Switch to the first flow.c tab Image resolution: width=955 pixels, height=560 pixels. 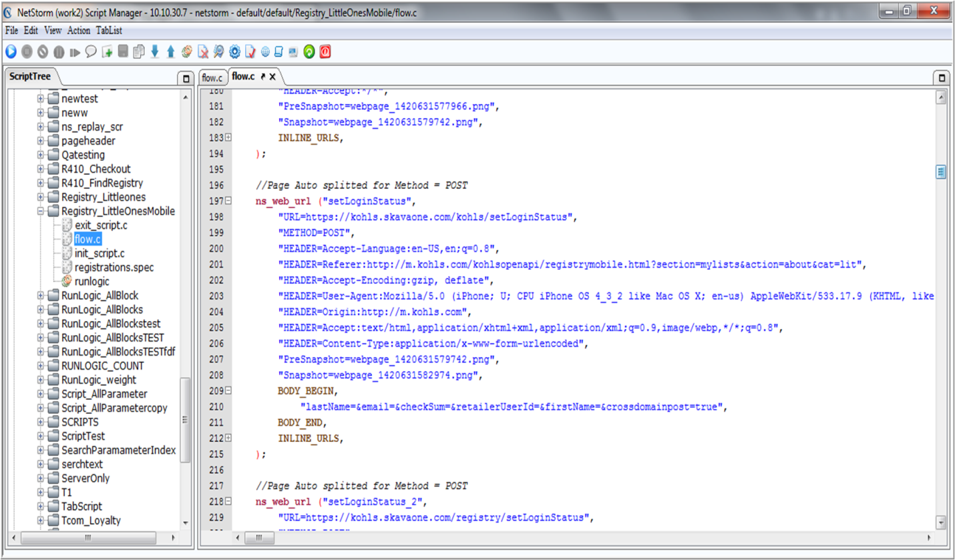[x=212, y=77]
